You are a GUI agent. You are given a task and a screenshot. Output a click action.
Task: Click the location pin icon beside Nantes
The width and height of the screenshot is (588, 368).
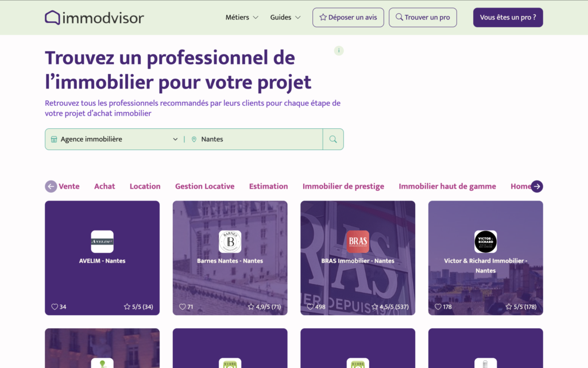click(x=194, y=139)
